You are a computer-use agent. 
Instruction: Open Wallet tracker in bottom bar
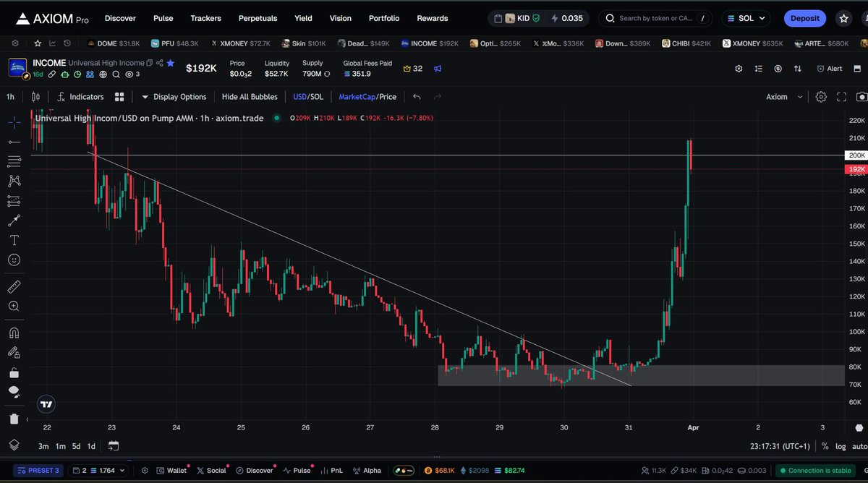tap(171, 470)
